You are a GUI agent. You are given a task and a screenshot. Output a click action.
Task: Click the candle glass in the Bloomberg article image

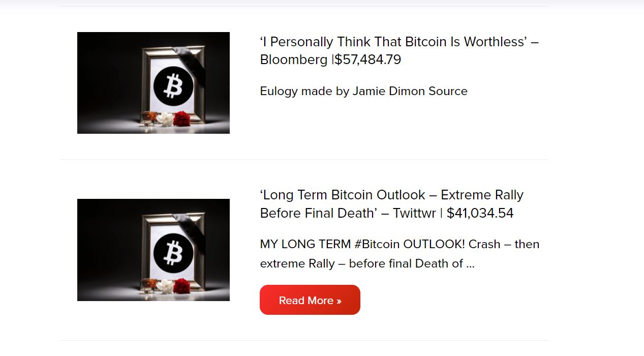(x=148, y=118)
